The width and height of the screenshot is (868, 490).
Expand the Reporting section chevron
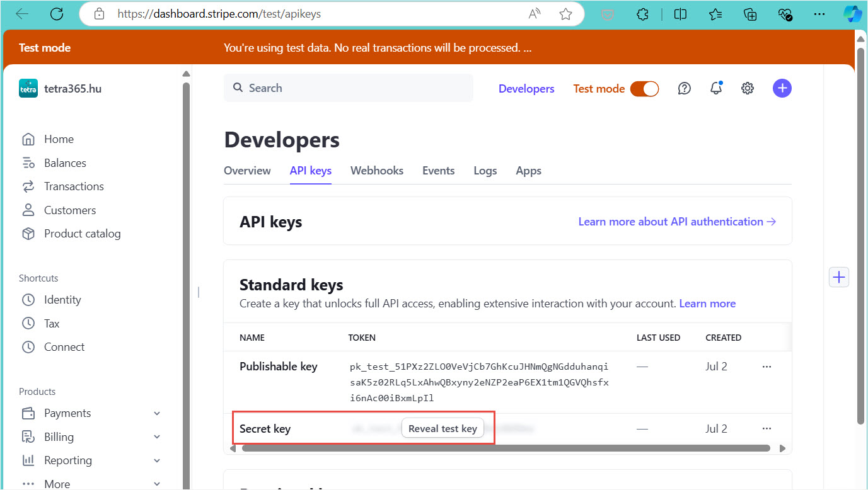[157, 460]
